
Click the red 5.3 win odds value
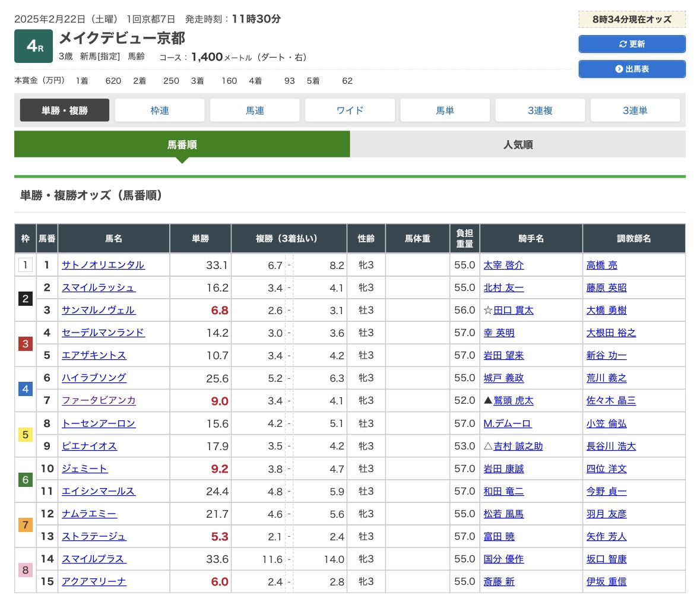click(220, 537)
